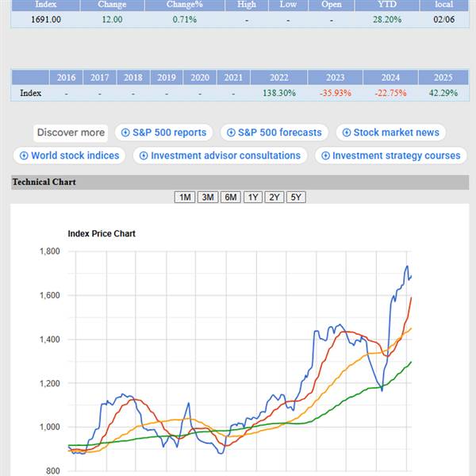Click the 1,800 y-axis label
The width and height of the screenshot is (476, 476).
coord(50,251)
